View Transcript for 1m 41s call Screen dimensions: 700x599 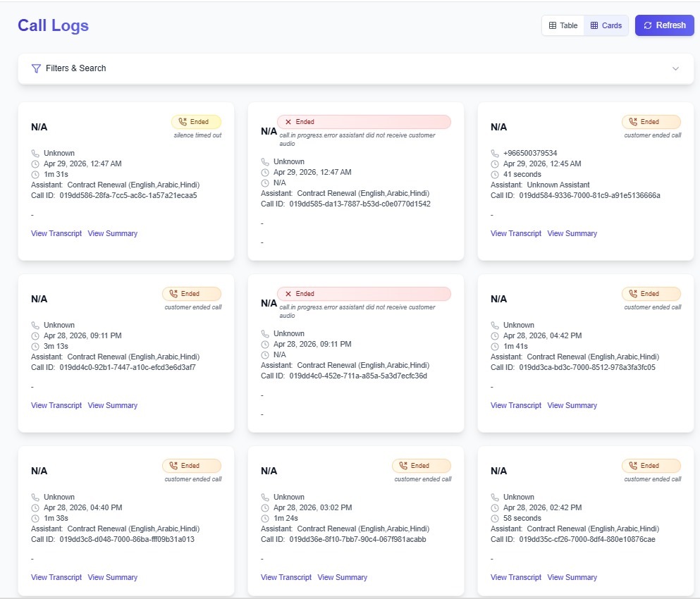[x=515, y=405]
